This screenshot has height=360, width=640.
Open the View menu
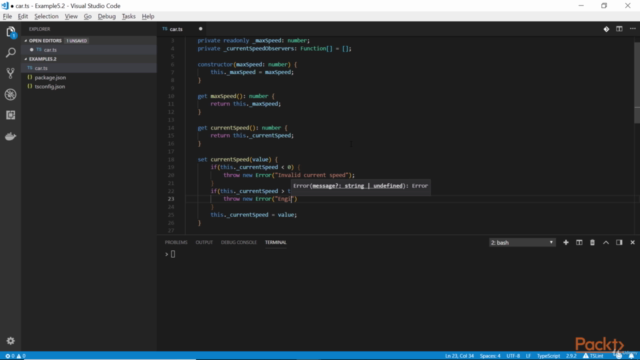tap(71, 16)
